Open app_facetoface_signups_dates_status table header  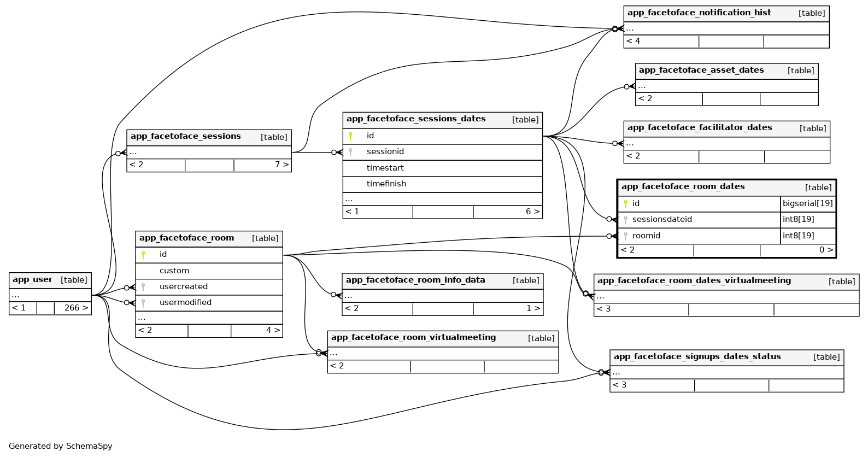coord(697,357)
